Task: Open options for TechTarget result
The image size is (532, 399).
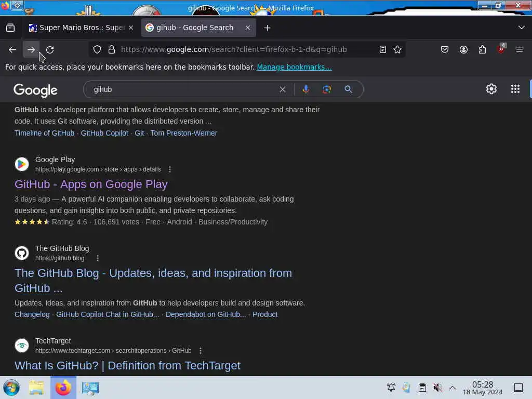Action: pos(201,351)
